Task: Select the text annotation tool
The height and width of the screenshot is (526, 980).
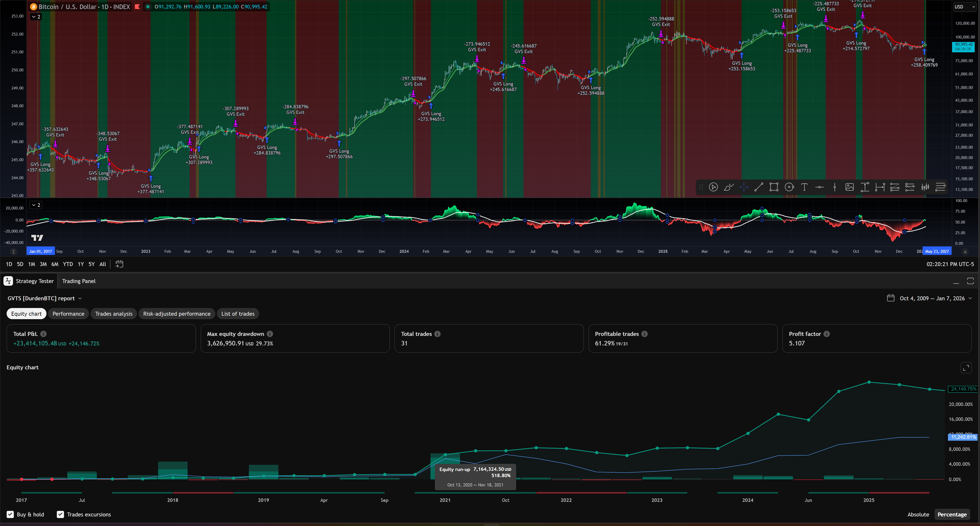Action: pyautogui.click(x=804, y=187)
